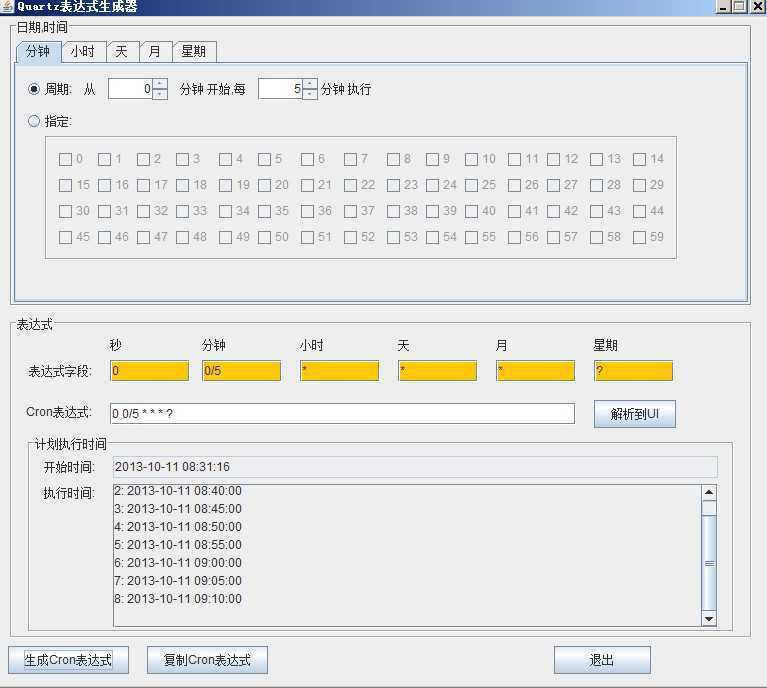Screen dimensions: 767x688
Task: Check the minute 5 checkbox
Action: (x=264, y=159)
